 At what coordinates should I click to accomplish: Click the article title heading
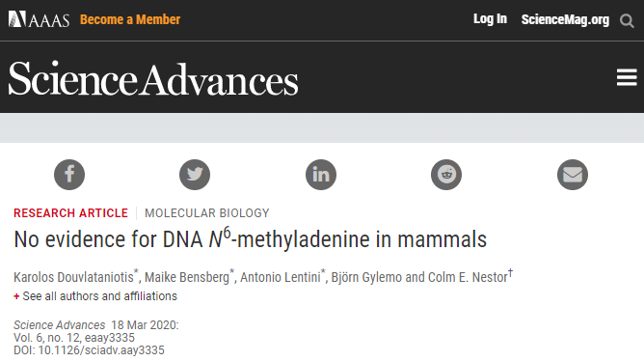pyautogui.click(x=250, y=238)
